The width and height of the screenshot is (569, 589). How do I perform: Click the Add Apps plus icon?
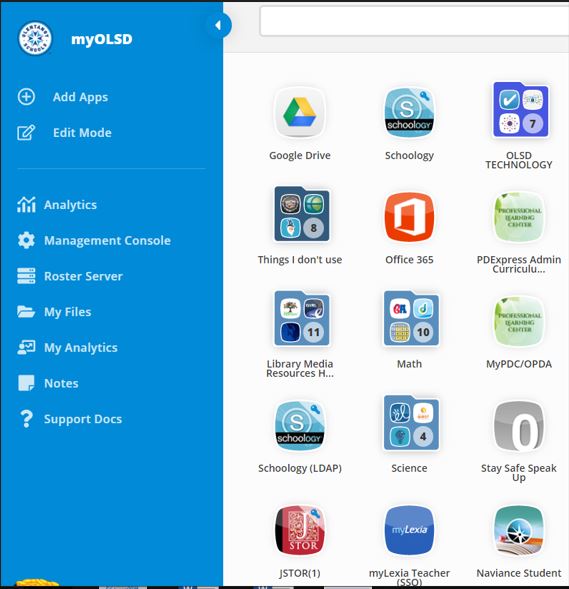(x=26, y=97)
